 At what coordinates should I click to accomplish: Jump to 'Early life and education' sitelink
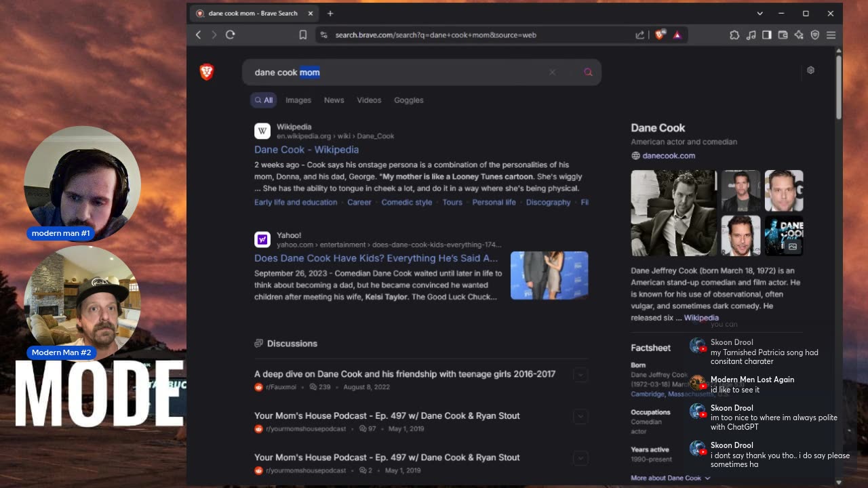pos(296,203)
